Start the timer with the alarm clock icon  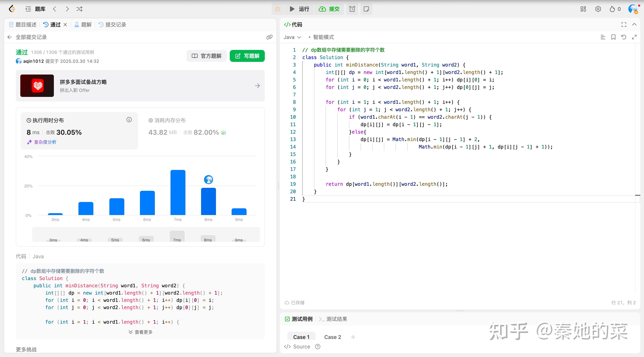point(352,9)
